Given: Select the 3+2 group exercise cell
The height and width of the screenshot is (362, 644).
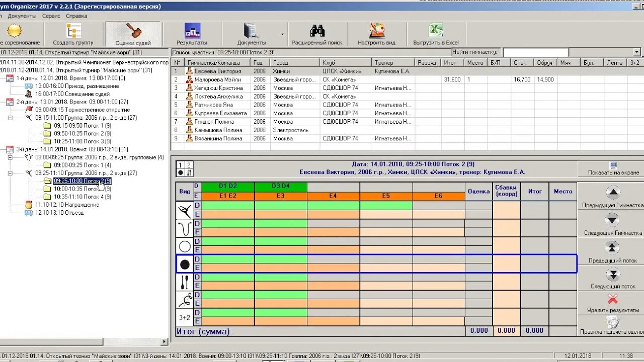Looking at the screenshot, I should click(x=185, y=318).
